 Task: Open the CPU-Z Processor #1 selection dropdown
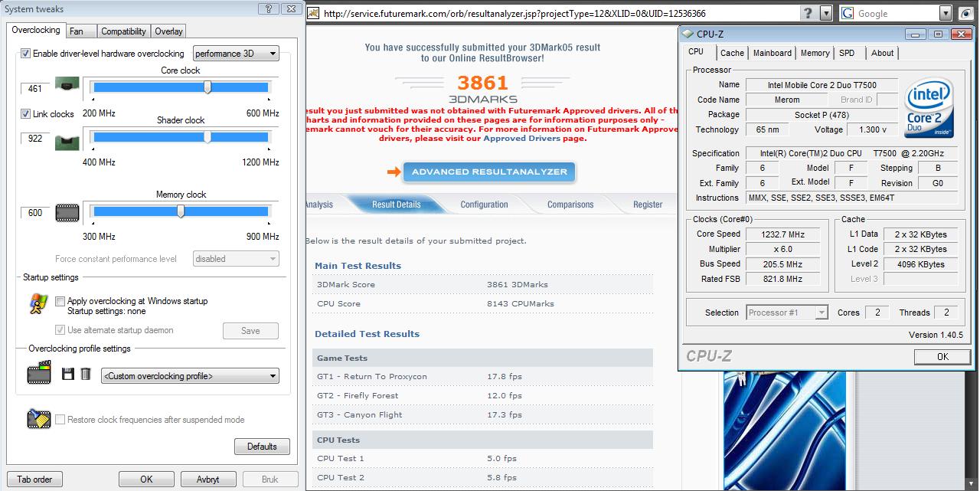pos(787,313)
